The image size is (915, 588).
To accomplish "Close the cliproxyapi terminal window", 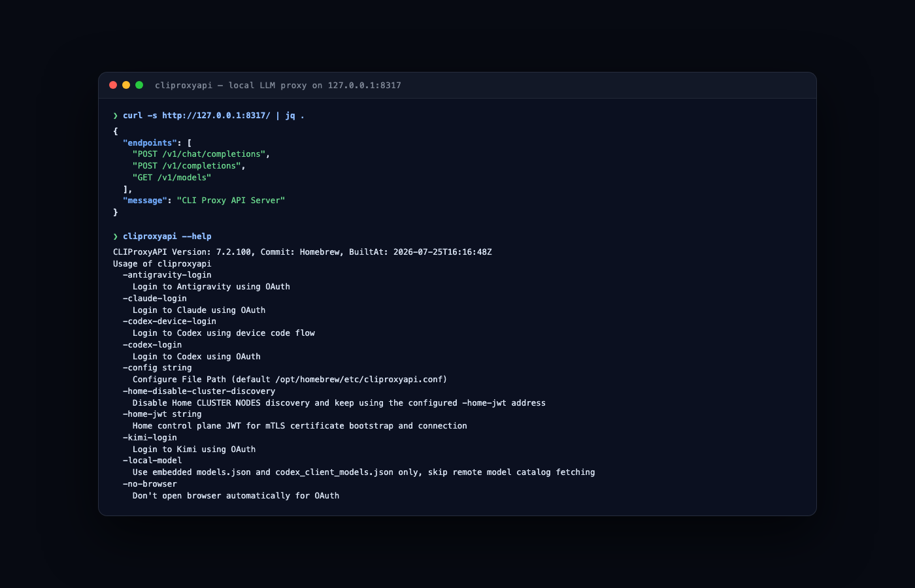I will pyautogui.click(x=113, y=85).
